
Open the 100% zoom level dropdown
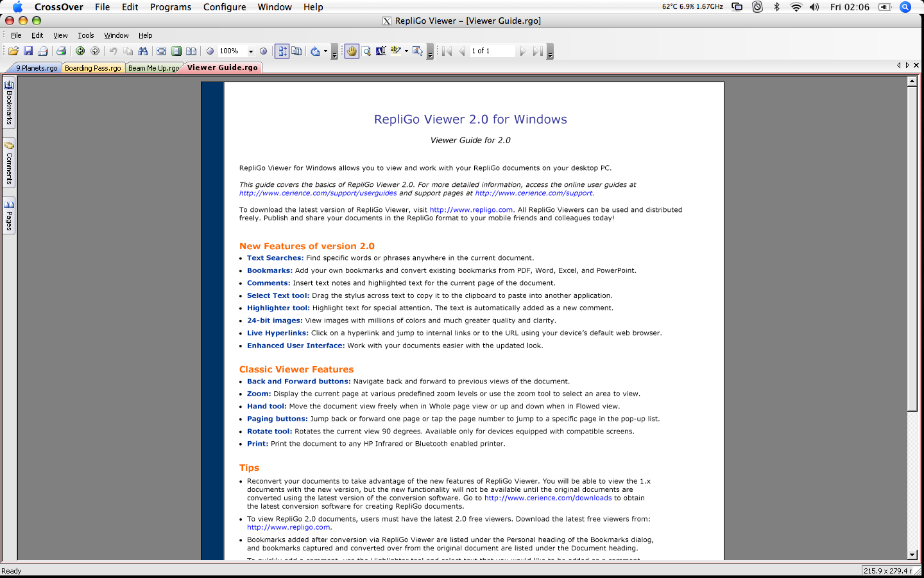pyautogui.click(x=251, y=51)
